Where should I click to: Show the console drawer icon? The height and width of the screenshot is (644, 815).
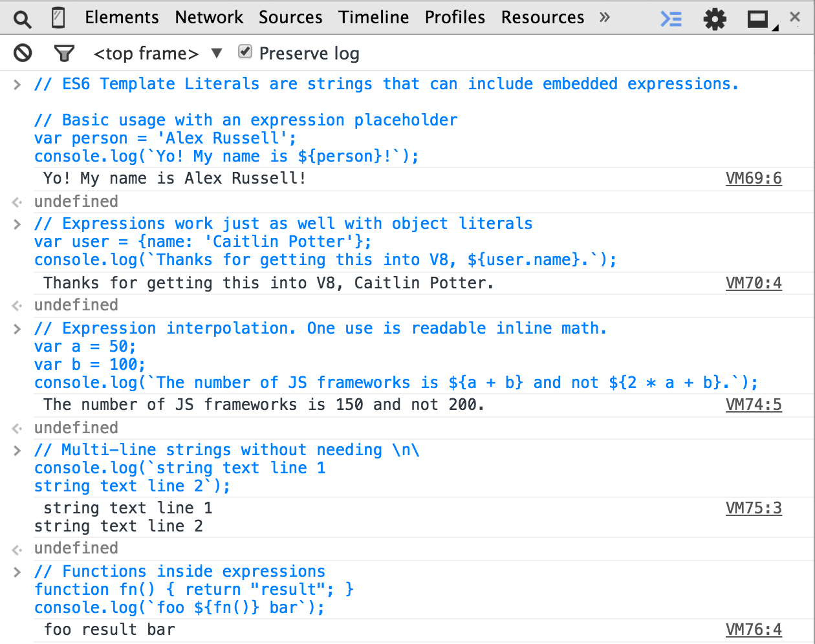[x=671, y=19]
